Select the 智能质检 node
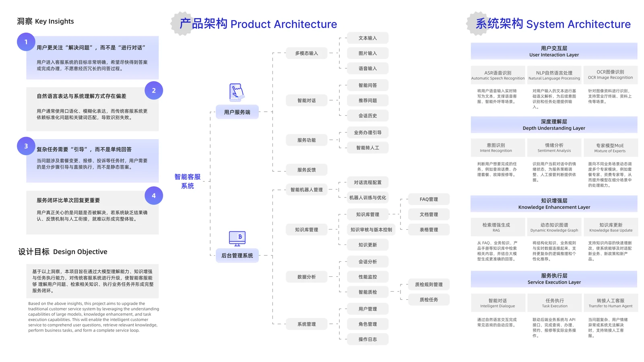Viewport: 644px width, 362px height. tap(367, 292)
